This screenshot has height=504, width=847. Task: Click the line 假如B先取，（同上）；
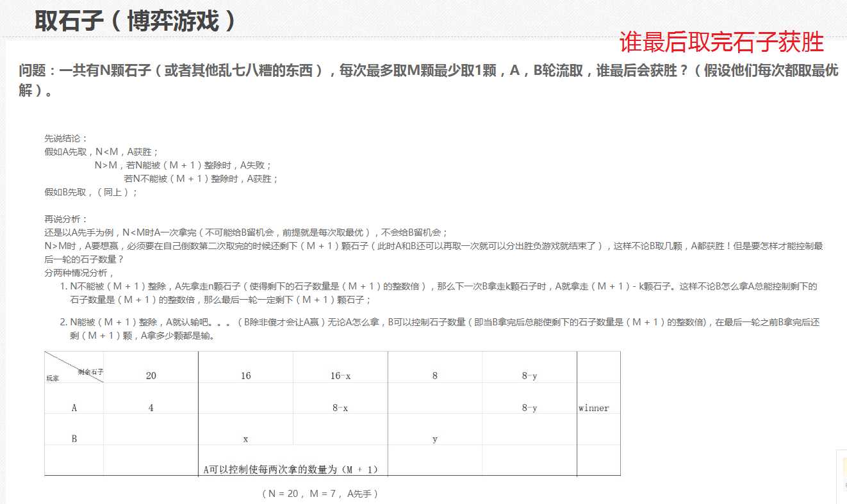tap(91, 192)
